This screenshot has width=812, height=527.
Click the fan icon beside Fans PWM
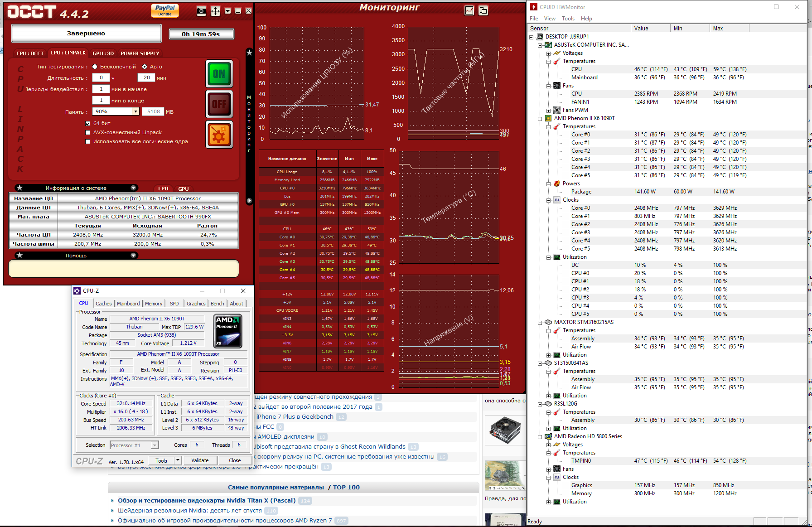tap(557, 110)
